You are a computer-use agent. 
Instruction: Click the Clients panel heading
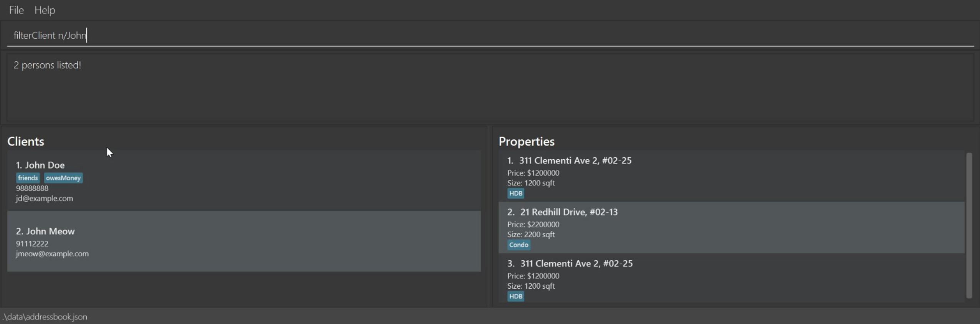(26, 142)
